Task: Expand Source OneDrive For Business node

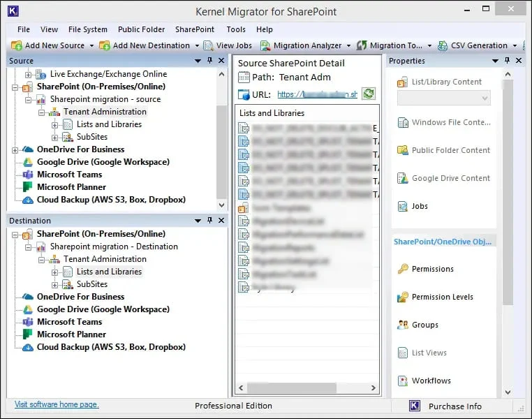Action: tap(15, 150)
